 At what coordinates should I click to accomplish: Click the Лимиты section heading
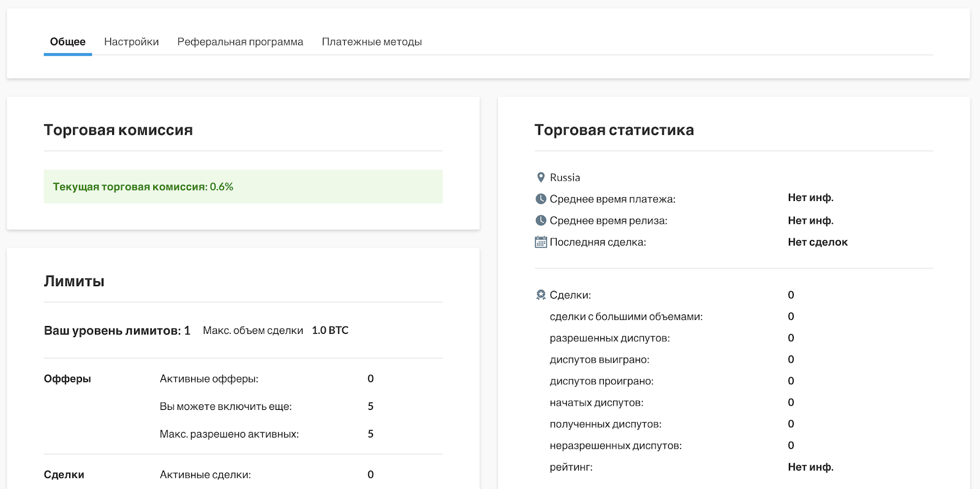tap(74, 281)
